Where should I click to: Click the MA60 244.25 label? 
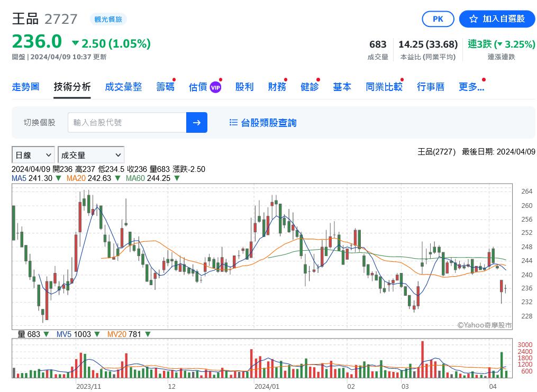coord(148,178)
